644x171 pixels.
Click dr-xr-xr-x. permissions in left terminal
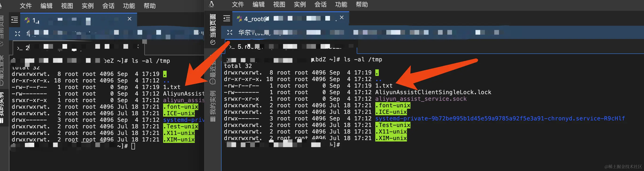pos(31,81)
